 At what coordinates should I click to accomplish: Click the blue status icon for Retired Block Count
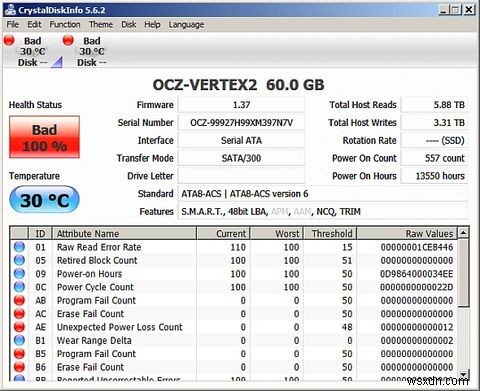[x=19, y=260]
